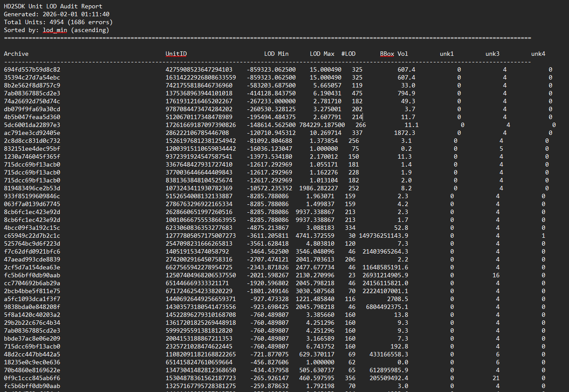This screenshot has width=569, height=392.
Task: Click archive name 'cc7704692b6ab29a'
Action: [x=32, y=283]
